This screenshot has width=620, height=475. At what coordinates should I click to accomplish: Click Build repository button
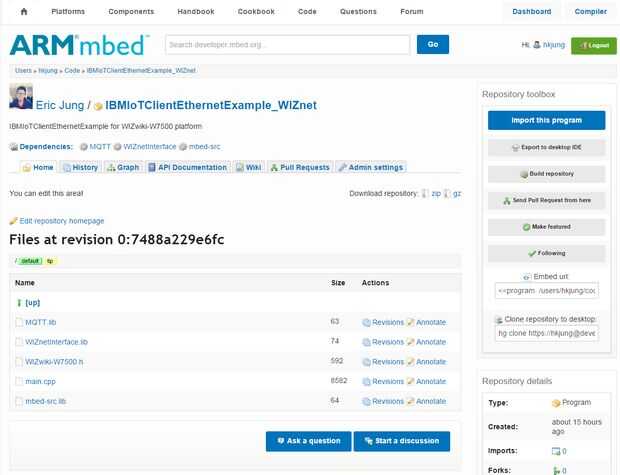[x=546, y=174]
